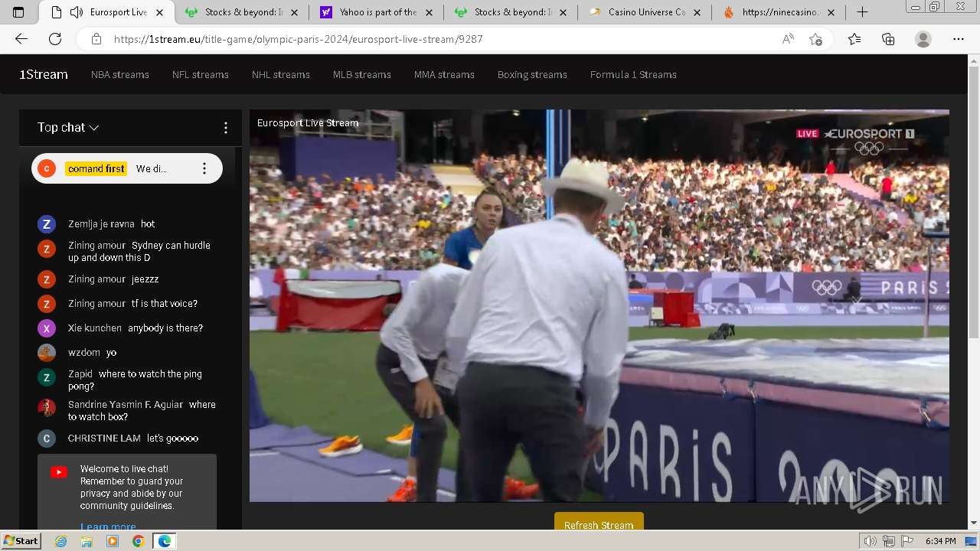Open the system tray volume icon
This screenshot has width=980, height=551.
click(871, 541)
